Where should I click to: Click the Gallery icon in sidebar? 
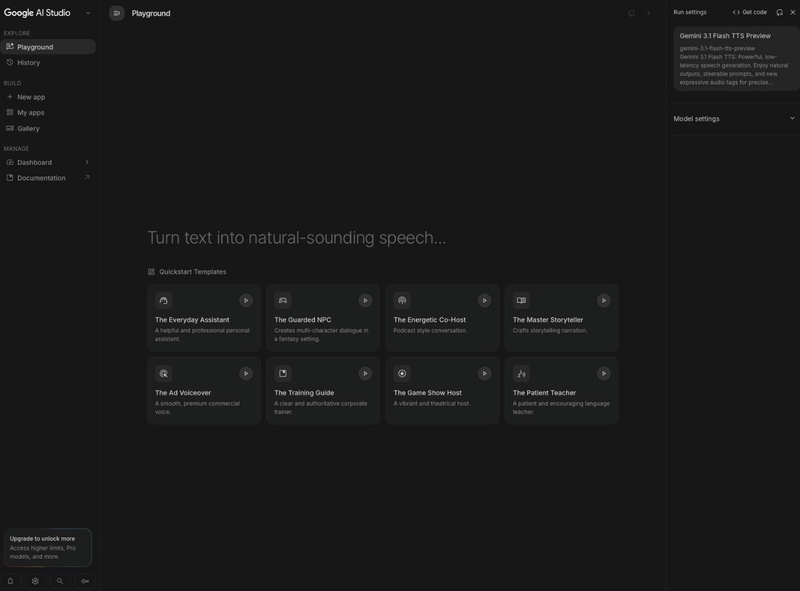point(10,128)
